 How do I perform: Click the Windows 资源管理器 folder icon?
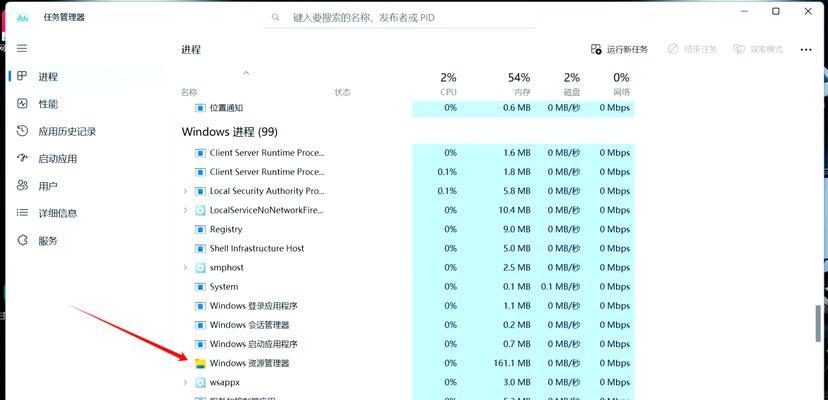click(200, 363)
